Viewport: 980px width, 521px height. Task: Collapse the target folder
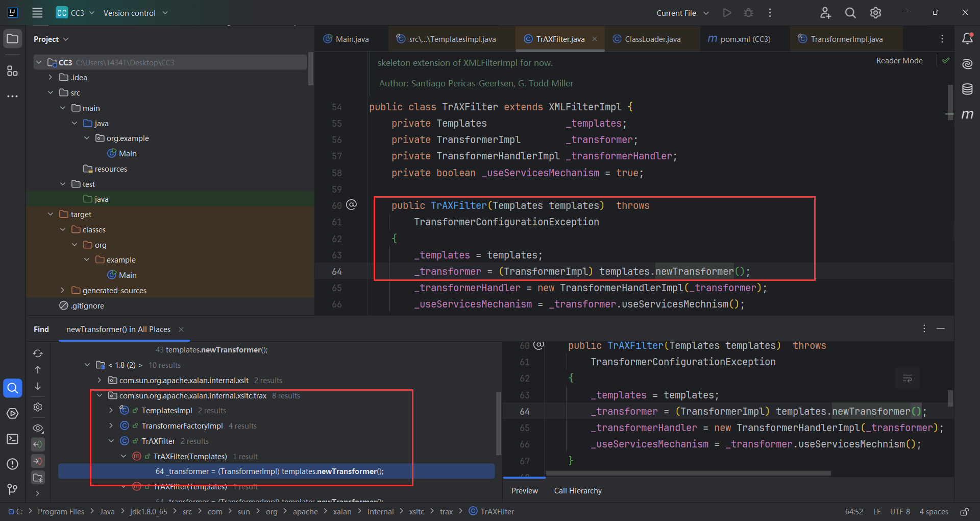pyautogui.click(x=50, y=215)
